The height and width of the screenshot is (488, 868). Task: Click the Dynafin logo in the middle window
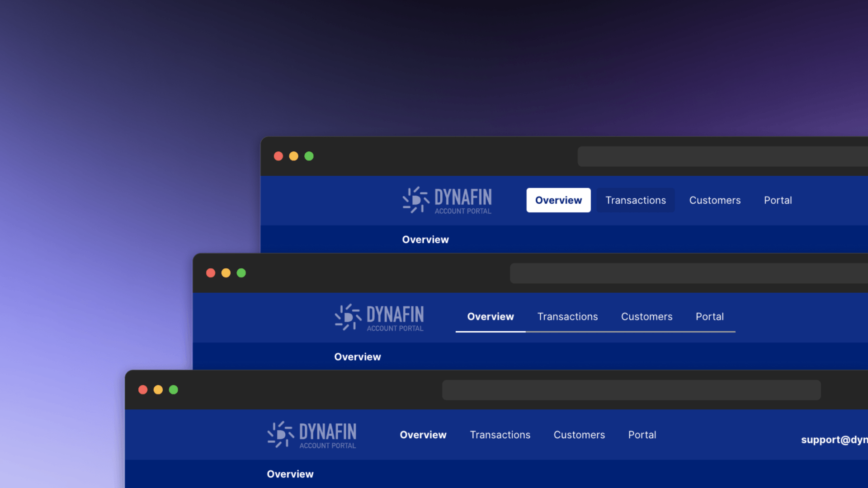(379, 316)
